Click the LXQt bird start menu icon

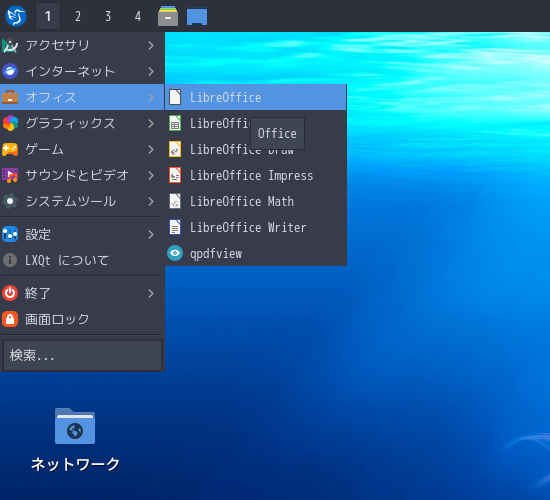[16, 16]
